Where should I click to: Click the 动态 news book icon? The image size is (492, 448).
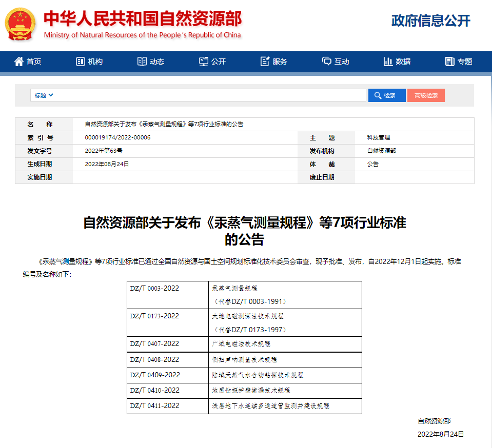(142, 62)
